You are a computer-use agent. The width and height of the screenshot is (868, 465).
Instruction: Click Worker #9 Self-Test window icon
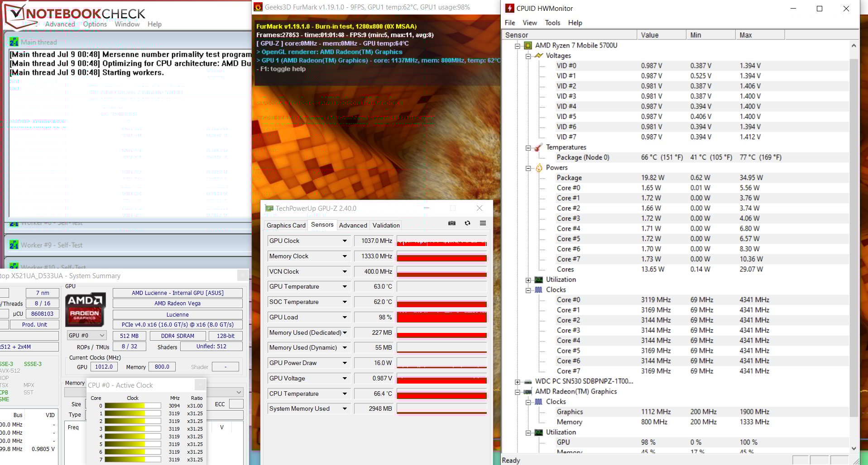click(14, 245)
